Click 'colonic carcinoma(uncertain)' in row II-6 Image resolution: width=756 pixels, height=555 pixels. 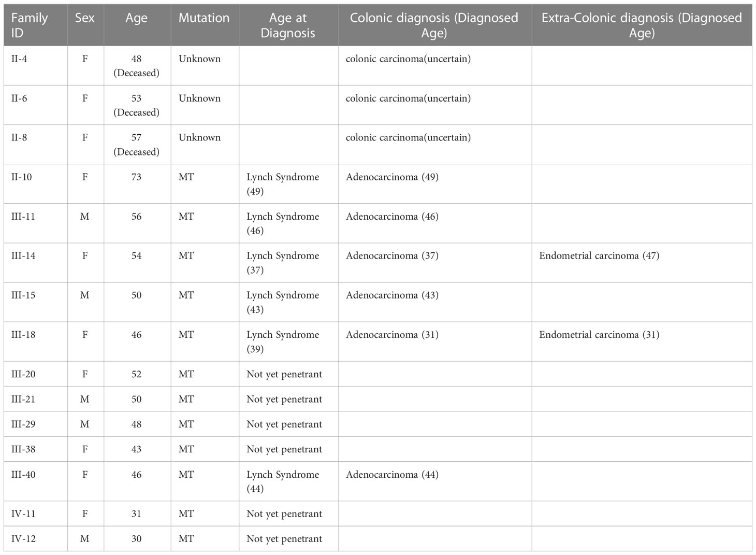pyautogui.click(x=408, y=98)
